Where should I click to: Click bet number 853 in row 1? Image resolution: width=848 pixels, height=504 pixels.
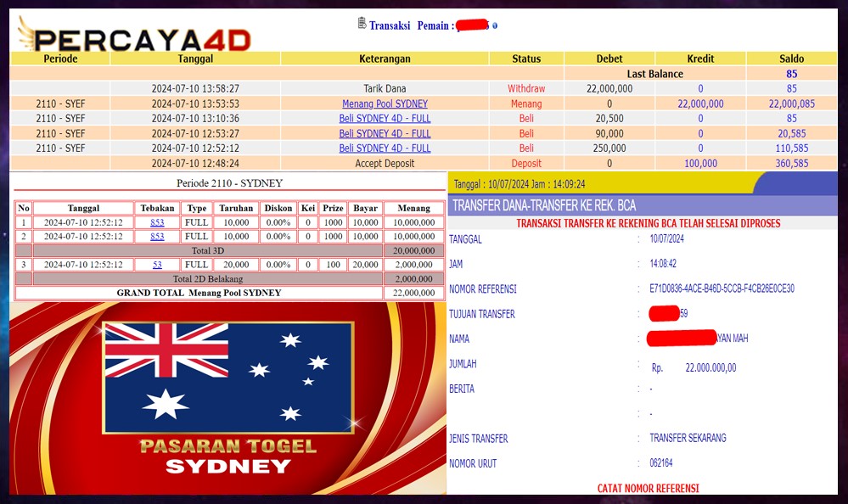157,222
